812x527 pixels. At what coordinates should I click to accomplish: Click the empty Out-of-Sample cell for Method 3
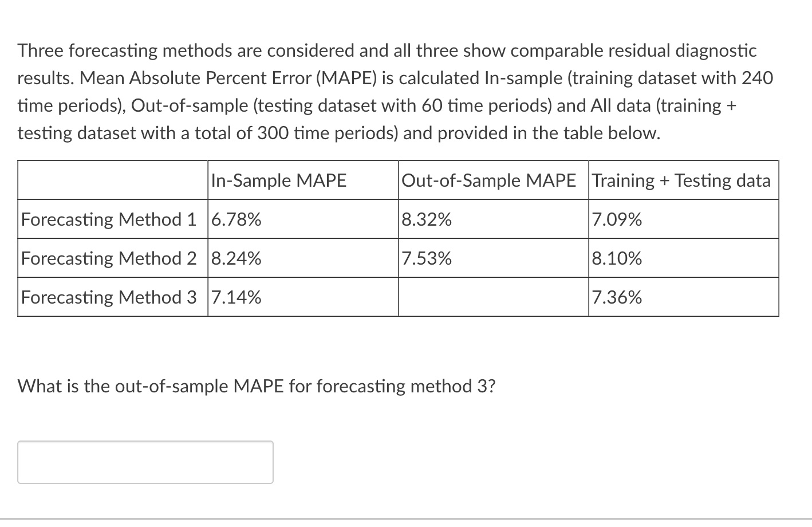(x=492, y=297)
